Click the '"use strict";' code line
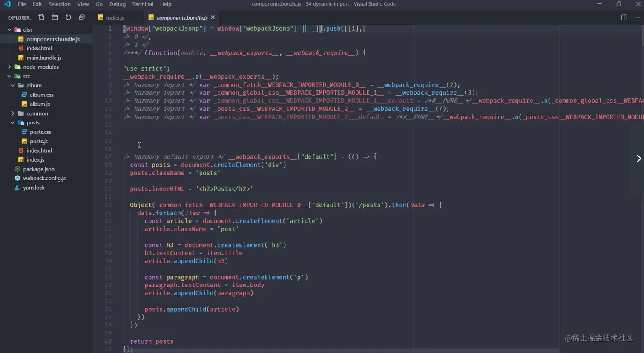Image resolution: width=644 pixels, height=353 pixels. (x=146, y=69)
